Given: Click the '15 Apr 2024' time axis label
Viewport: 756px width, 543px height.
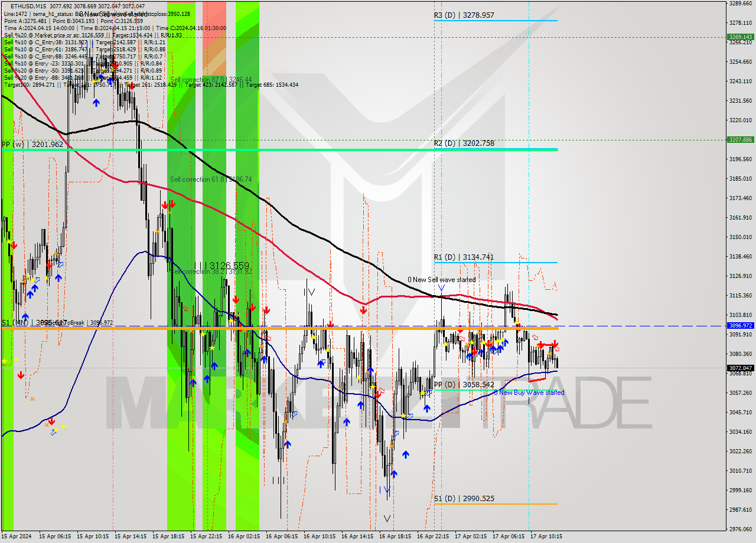Looking at the screenshot, I should point(16,537).
